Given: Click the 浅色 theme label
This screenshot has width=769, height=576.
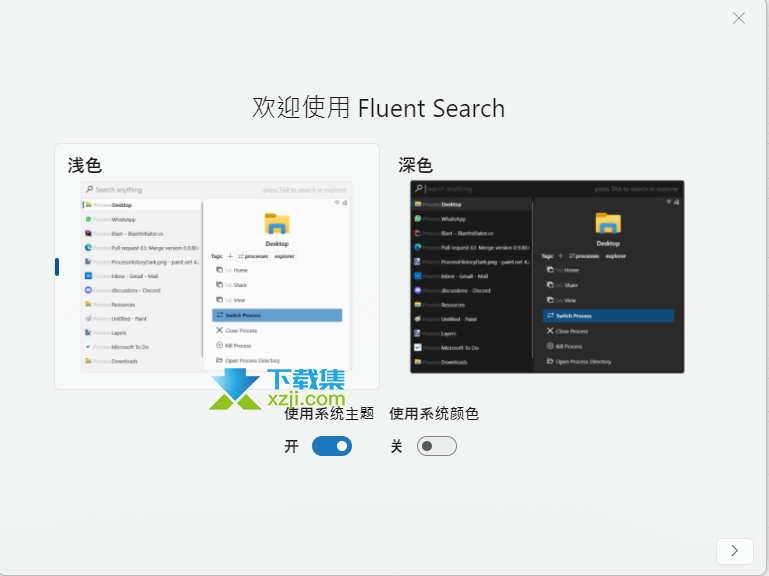Looking at the screenshot, I should pos(84,165).
